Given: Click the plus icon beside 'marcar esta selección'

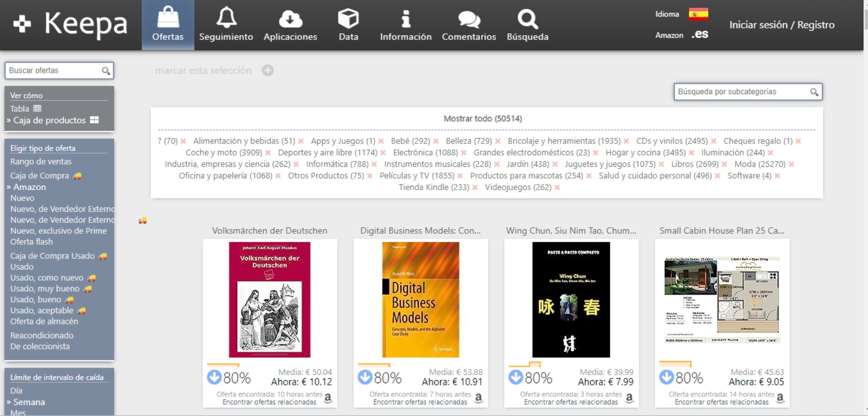Looking at the screenshot, I should click(x=268, y=71).
